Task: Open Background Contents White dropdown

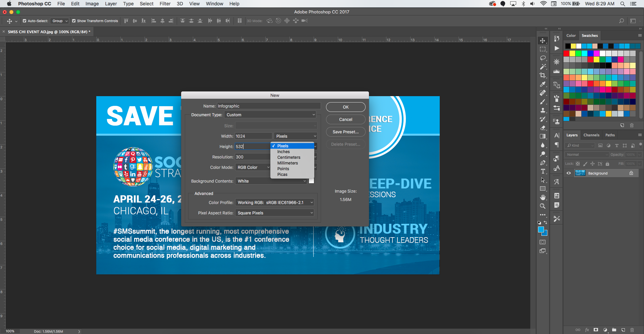Action: pos(271,181)
